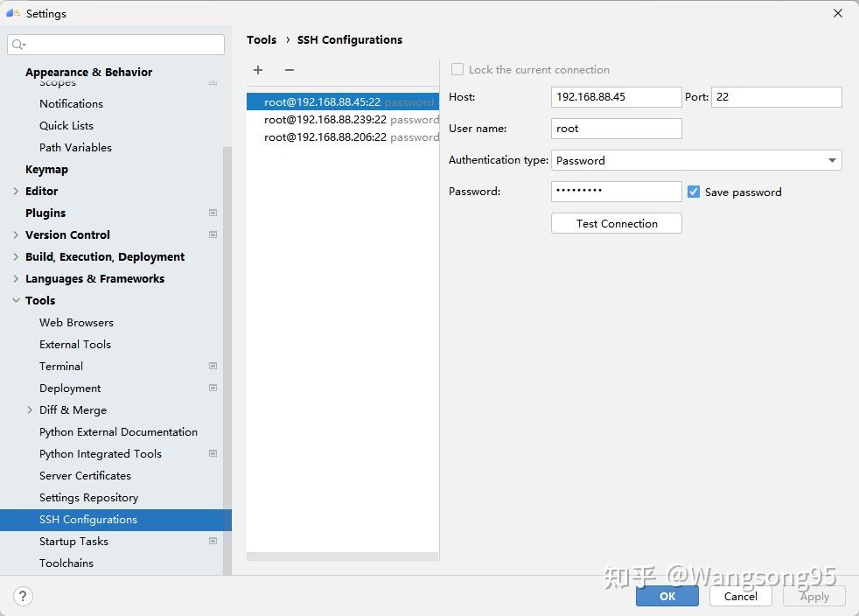This screenshot has height=616, width=859.
Task: Click the project-level icon beside Terminal
Action: click(x=213, y=366)
